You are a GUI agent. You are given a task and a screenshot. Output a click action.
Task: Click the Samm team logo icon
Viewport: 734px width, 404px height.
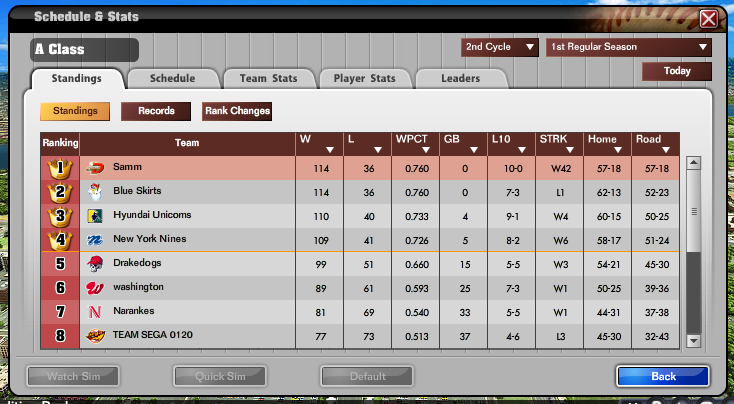[95, 168]
